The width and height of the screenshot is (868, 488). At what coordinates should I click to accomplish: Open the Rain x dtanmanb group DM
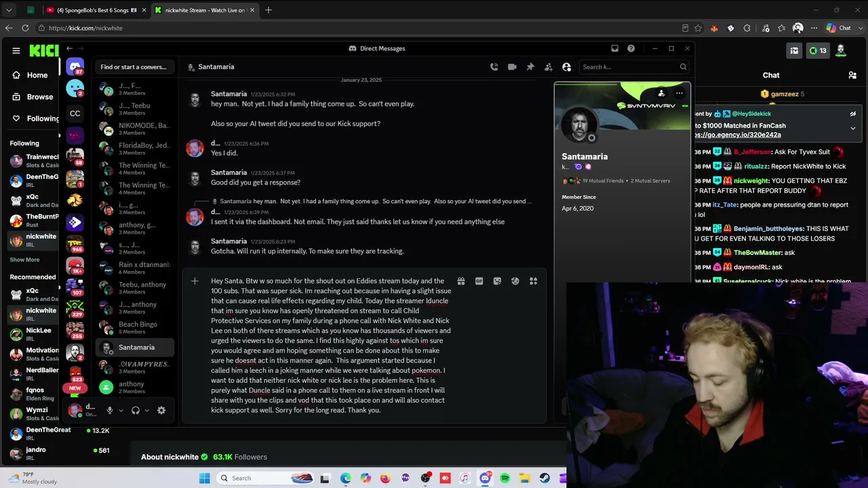point(135,268)
